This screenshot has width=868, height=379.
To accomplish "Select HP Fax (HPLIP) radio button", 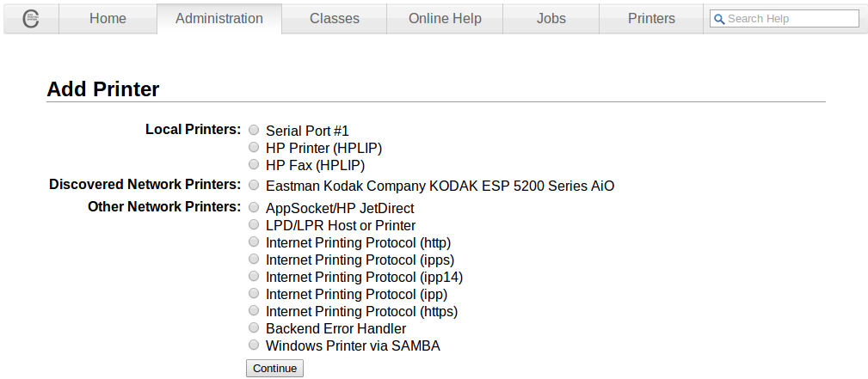I will click(254, 164).
